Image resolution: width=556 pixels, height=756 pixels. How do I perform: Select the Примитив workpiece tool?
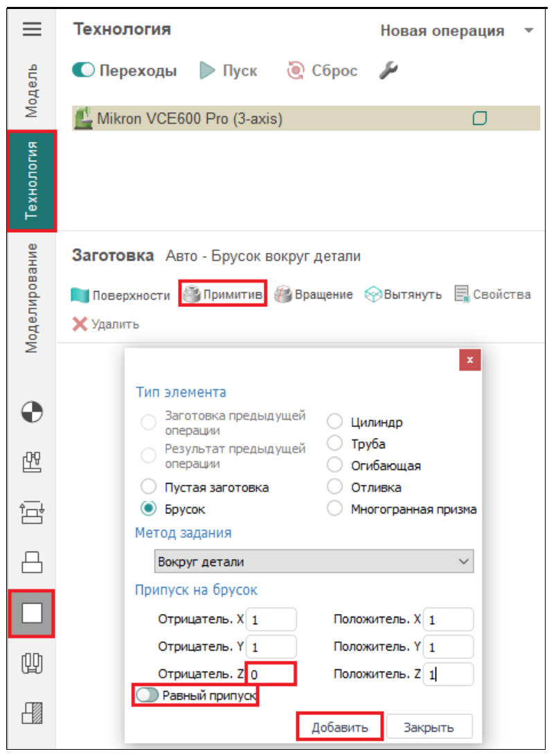click(x=223, y=295)
